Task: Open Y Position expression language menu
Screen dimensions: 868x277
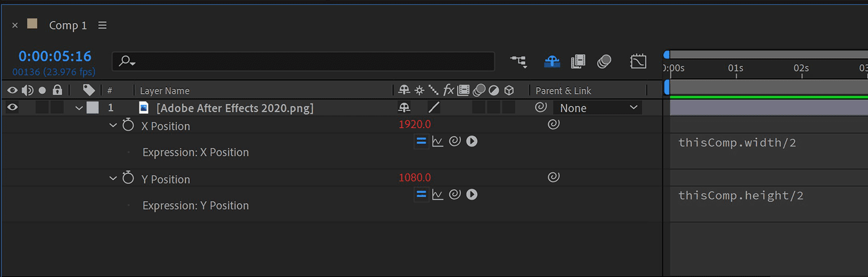Action: tap(472, 194)
